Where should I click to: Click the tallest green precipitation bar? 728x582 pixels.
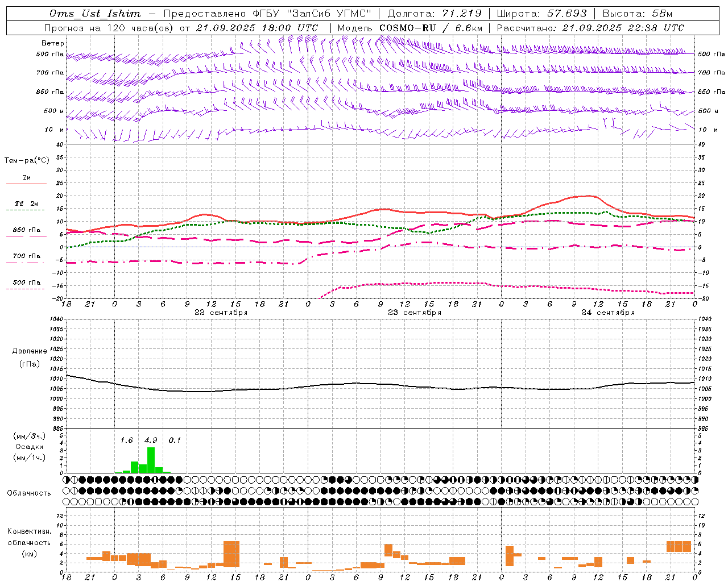(151, 460)
